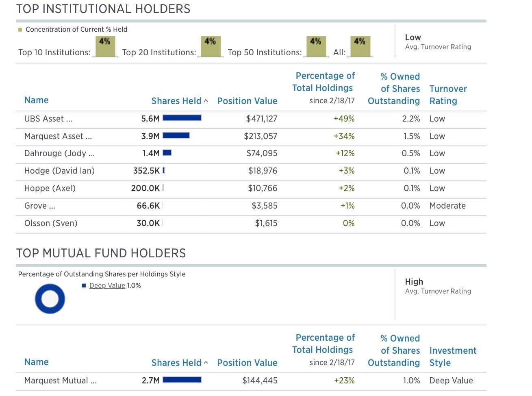
Task: Click the Concentration of Current % Held legend square
Action: coord(19,29)
